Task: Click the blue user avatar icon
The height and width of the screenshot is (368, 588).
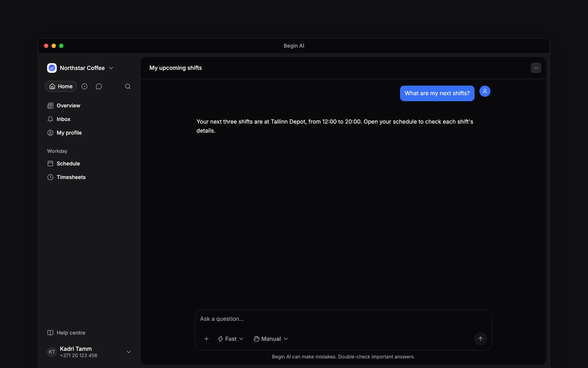Action: 485,91
